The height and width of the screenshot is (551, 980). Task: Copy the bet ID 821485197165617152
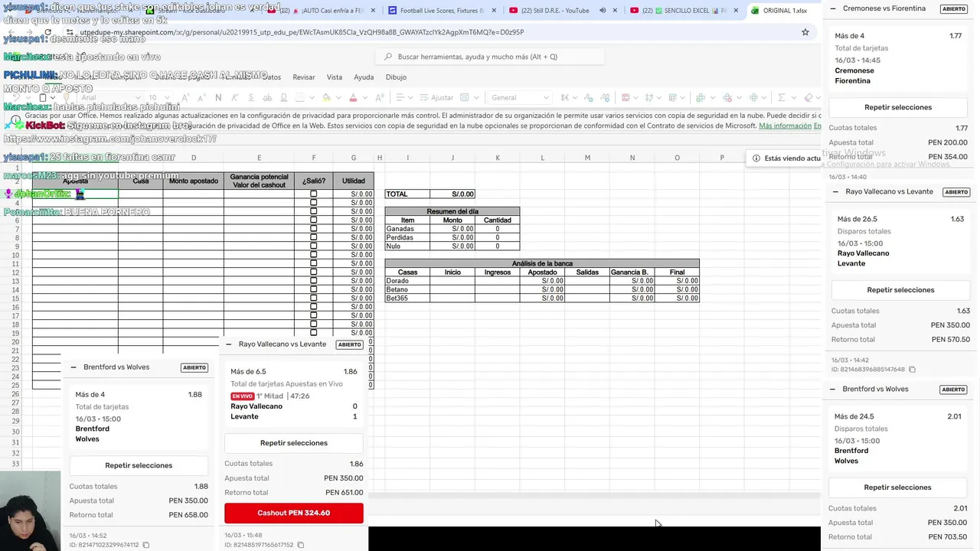coord(301,545)
